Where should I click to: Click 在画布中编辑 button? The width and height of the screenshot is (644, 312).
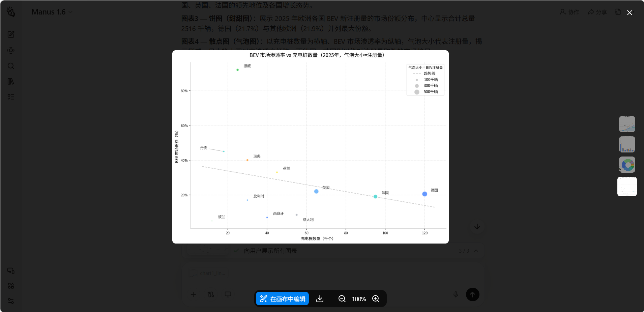283,299
